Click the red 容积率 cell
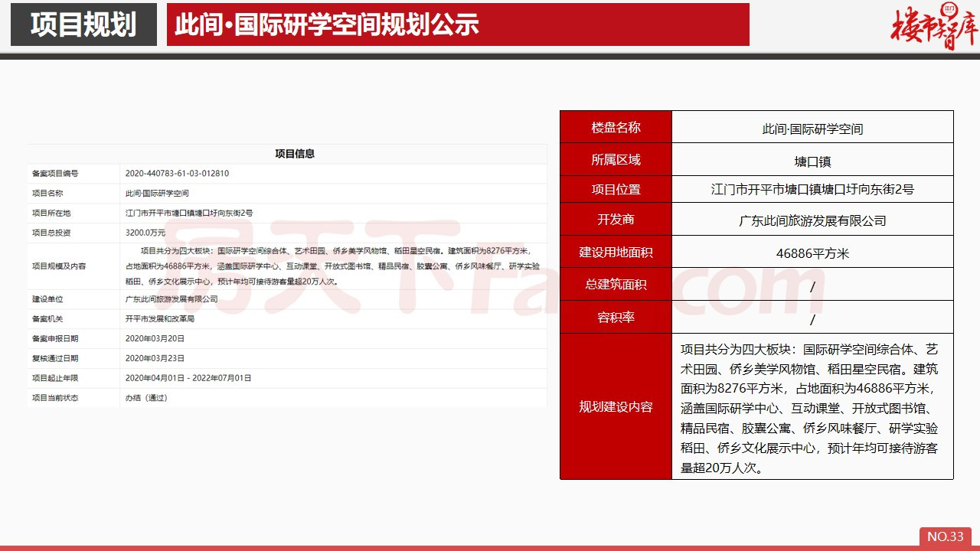 616,317
